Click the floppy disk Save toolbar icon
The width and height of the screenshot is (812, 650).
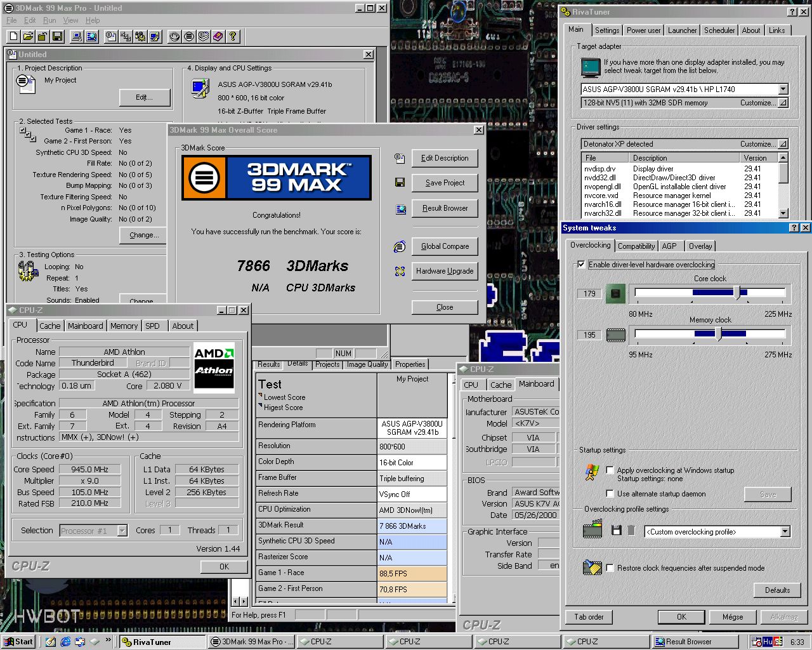(57, 37)
